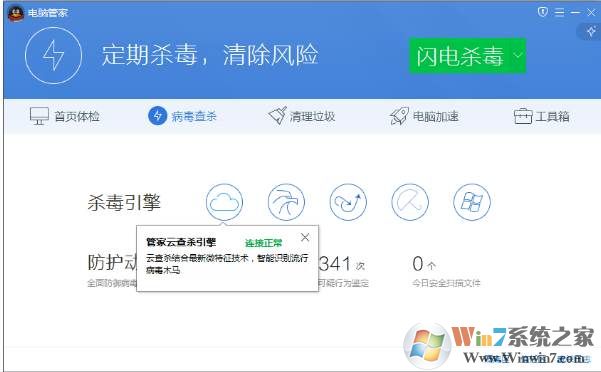Click the shield icon in title bar
The height and width of the screenshot is (372, 601).
[542, 12]
